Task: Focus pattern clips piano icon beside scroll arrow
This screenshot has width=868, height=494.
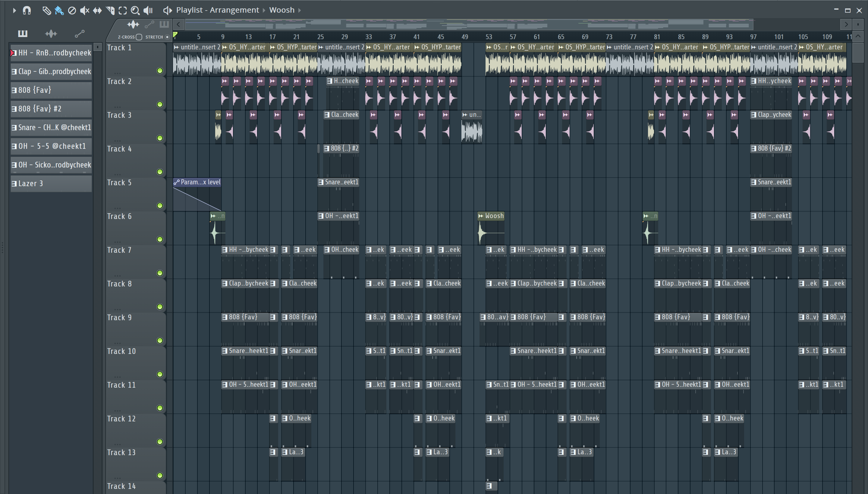Action: (x=164, y=24)
